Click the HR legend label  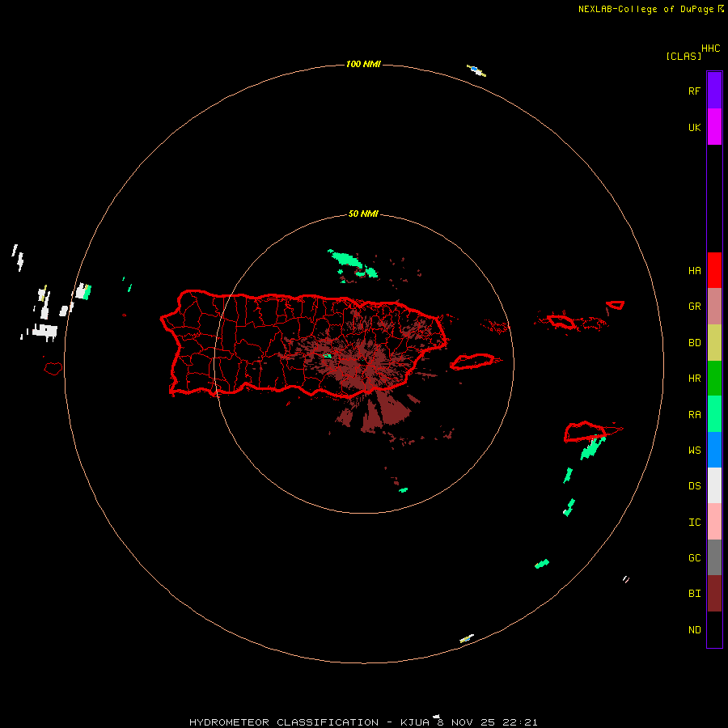coord(694,379)
